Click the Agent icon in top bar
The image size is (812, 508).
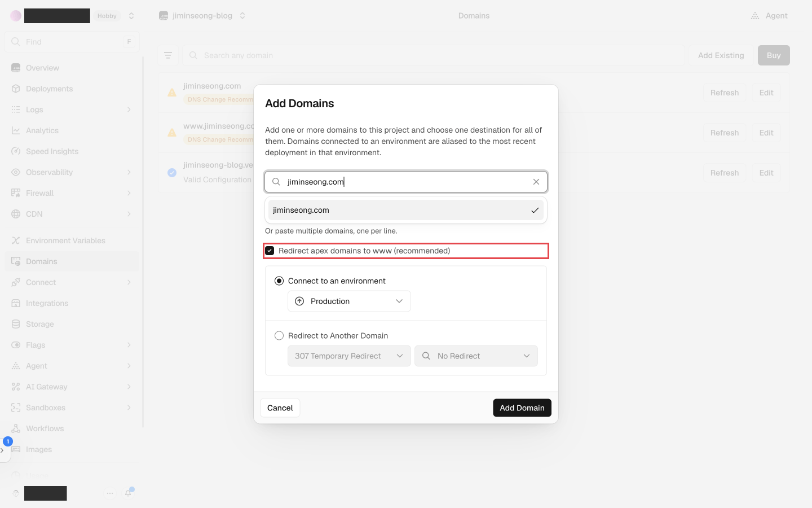pos(755,16)
